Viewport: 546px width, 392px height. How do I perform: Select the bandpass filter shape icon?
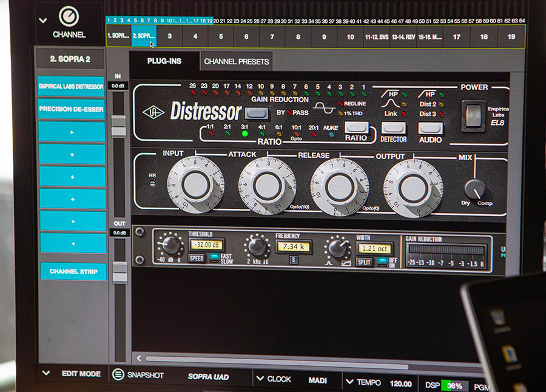329,263
